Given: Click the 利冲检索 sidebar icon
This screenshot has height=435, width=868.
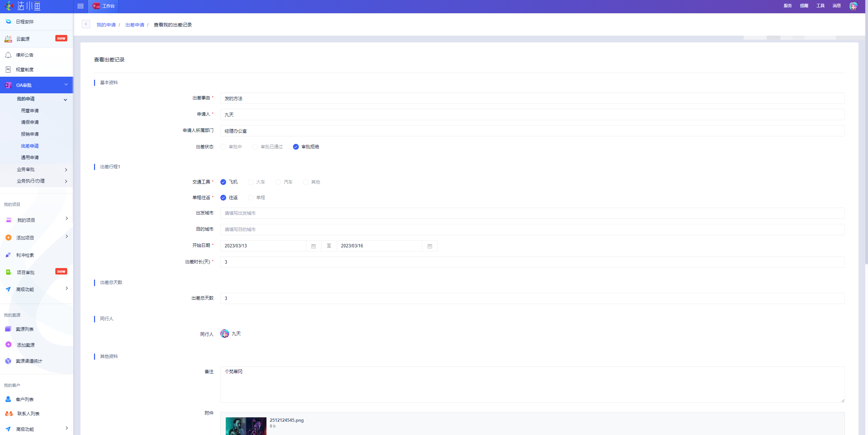Looking at the screenshot, I should [x=8, y=255].
